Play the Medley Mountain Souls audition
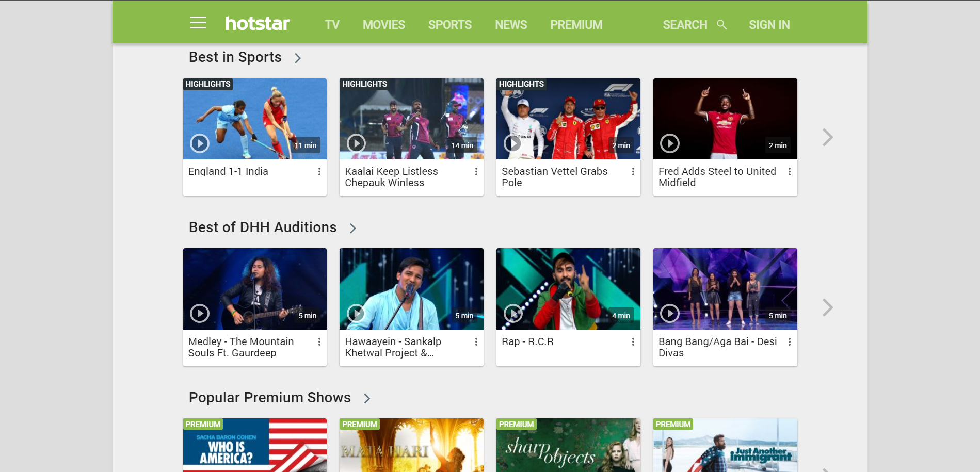This screenshot has width=980, height=472. tap(200, 313)
